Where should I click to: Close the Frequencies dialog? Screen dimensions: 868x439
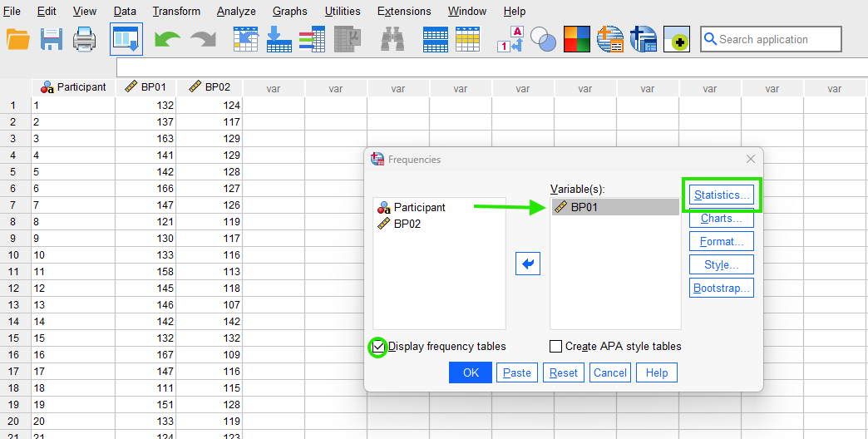pos(750,159)
